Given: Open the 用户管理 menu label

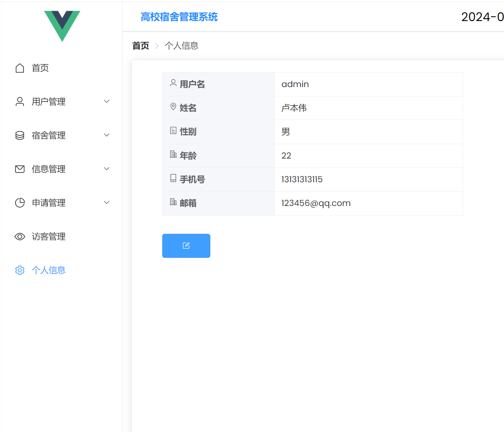Looking at the screenshot, I should [49, 102].
